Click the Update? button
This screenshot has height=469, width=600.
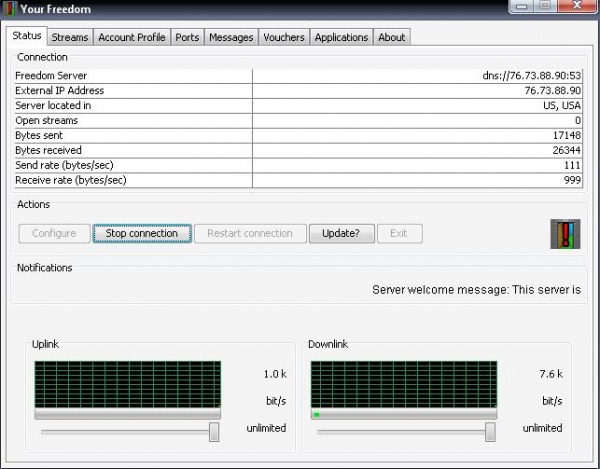pyautogui.click(x=341, y=233)
